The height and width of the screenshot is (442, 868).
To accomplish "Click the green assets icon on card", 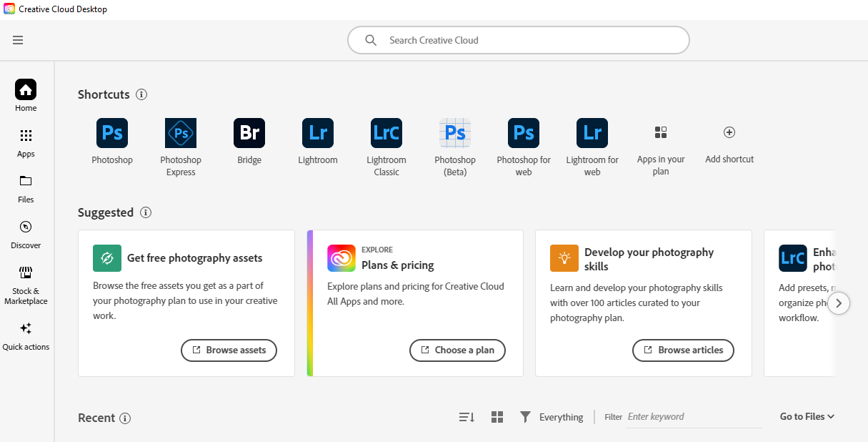I will [x=107, y=258].
